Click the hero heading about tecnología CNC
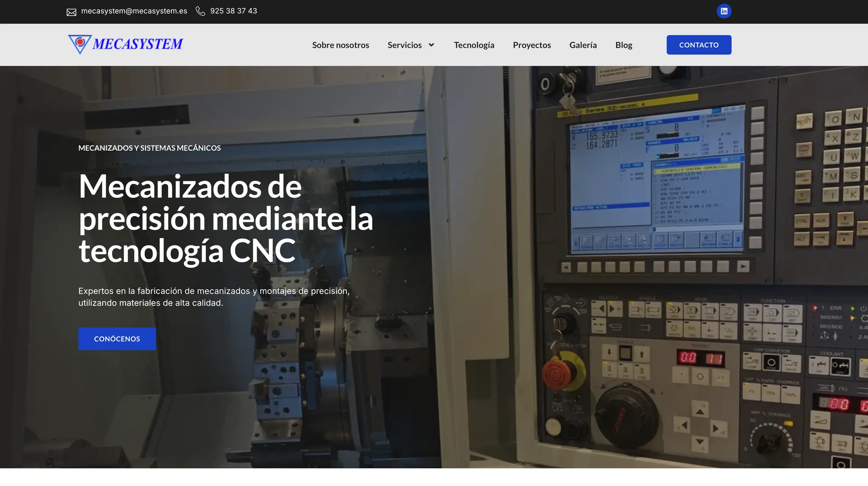Image resolution: width=868 pixels, height=486 pixels. point(226,218)
